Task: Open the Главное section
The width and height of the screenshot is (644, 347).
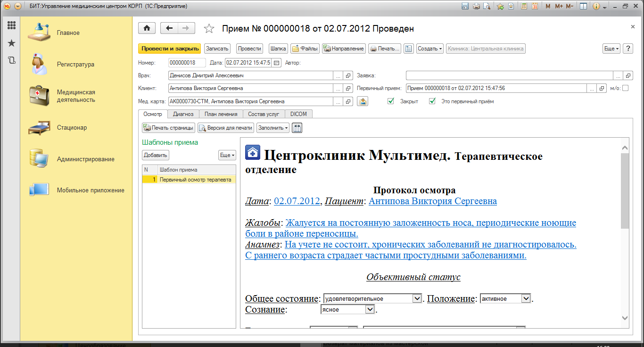Action: 68,33
